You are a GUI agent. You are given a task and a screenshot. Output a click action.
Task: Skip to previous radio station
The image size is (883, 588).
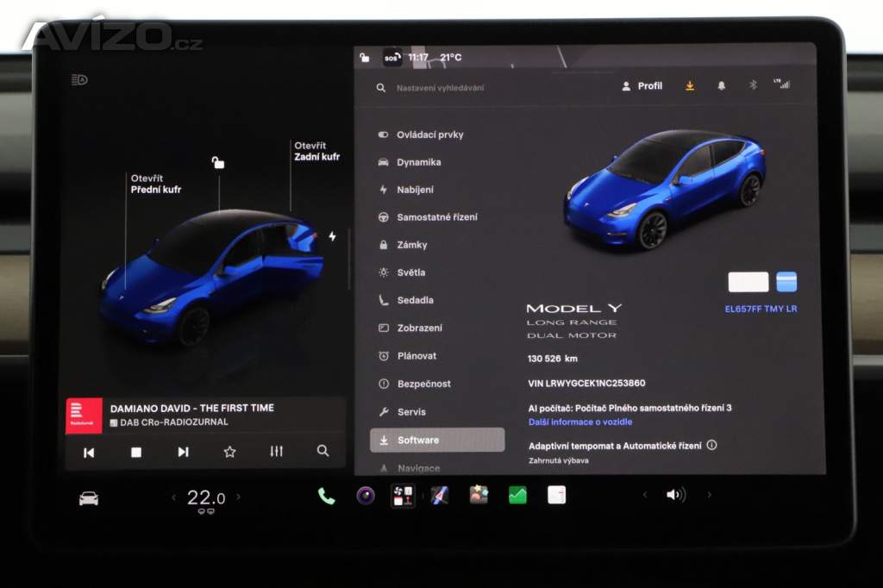(89, 453)
